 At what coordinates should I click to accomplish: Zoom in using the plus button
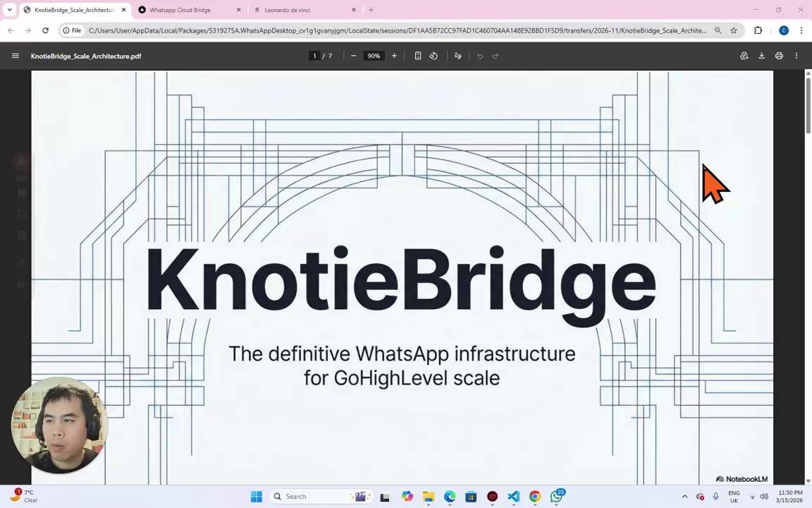pos(394,56)
